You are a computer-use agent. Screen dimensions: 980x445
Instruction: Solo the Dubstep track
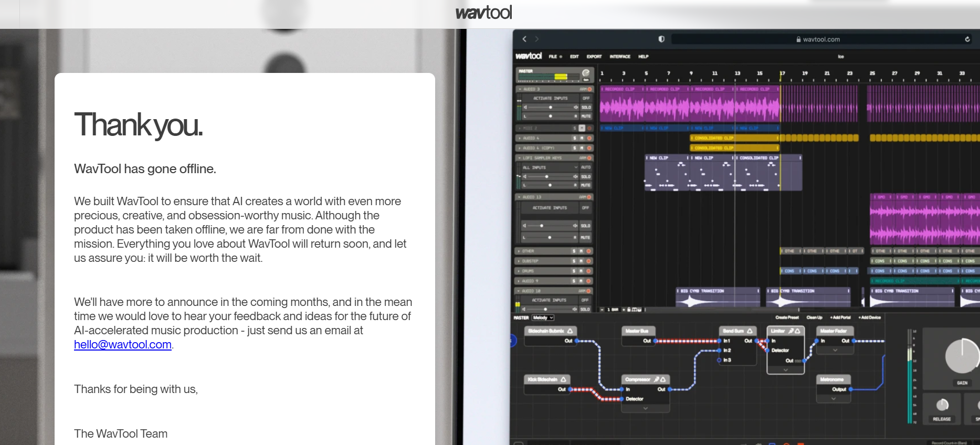click(575, 261)
